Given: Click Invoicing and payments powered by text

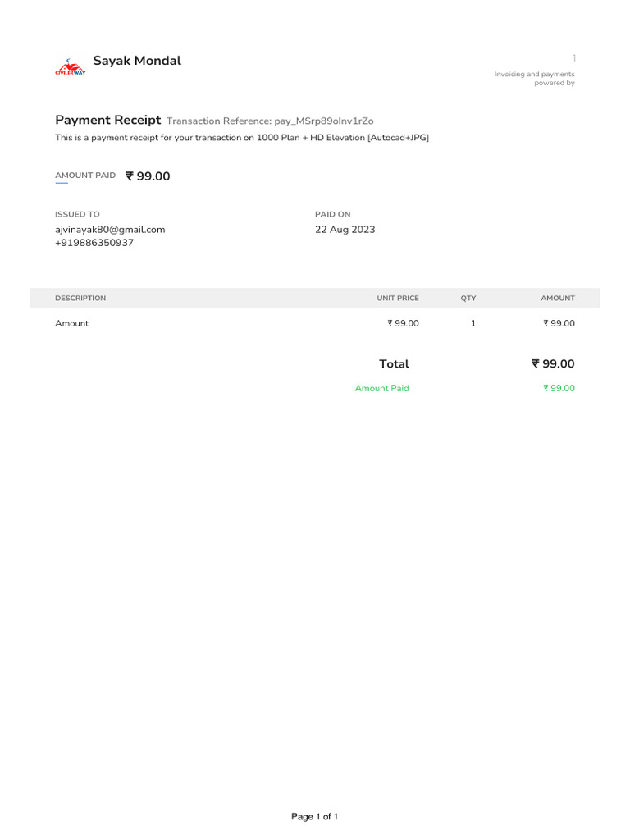Looking at the screenshot, I should 534,78.
